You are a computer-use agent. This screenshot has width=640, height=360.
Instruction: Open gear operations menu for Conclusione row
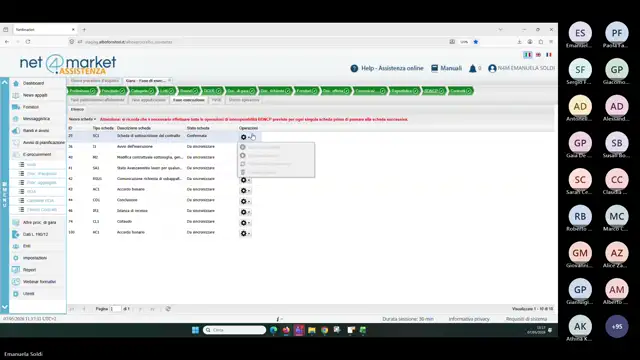click(245, 201)
